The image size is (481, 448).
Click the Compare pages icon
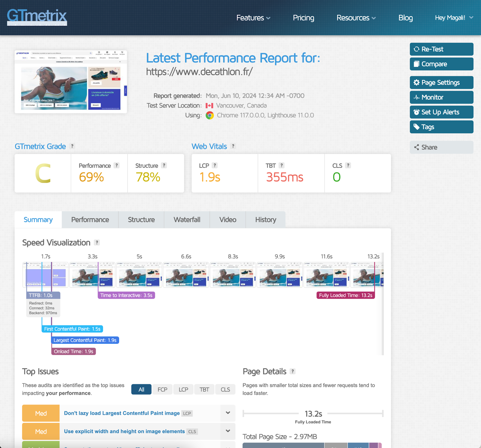[416, 64]
